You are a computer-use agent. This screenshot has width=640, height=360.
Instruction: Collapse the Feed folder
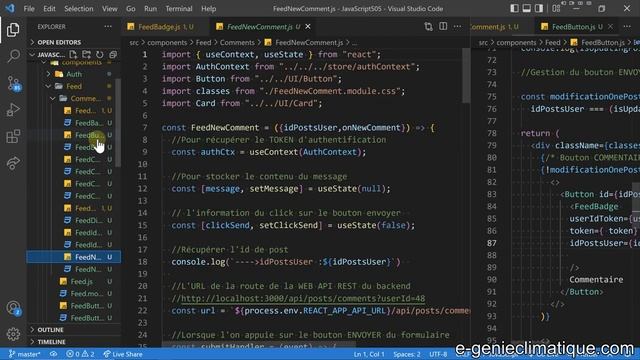pyautogui.click(x=74, y=86)
